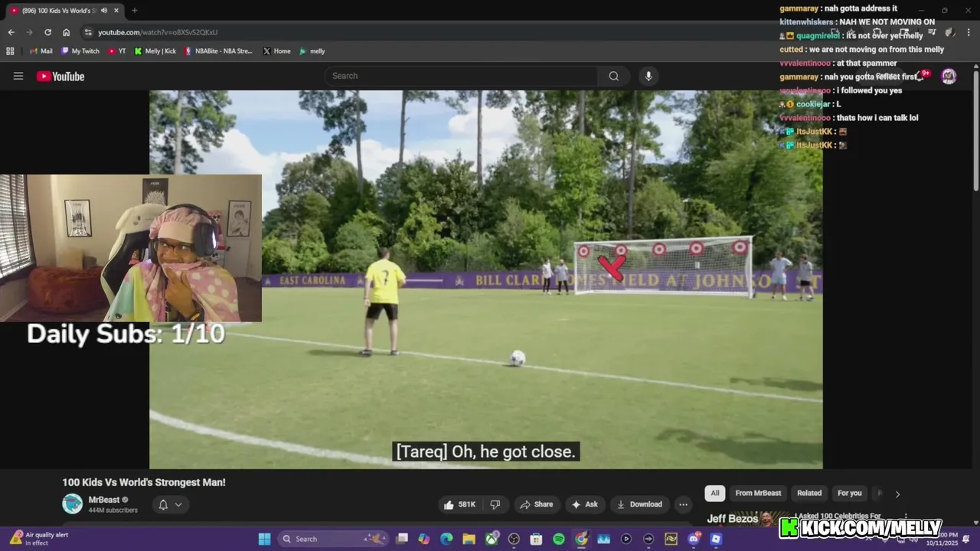Open Discord from the taskbar

694,539
